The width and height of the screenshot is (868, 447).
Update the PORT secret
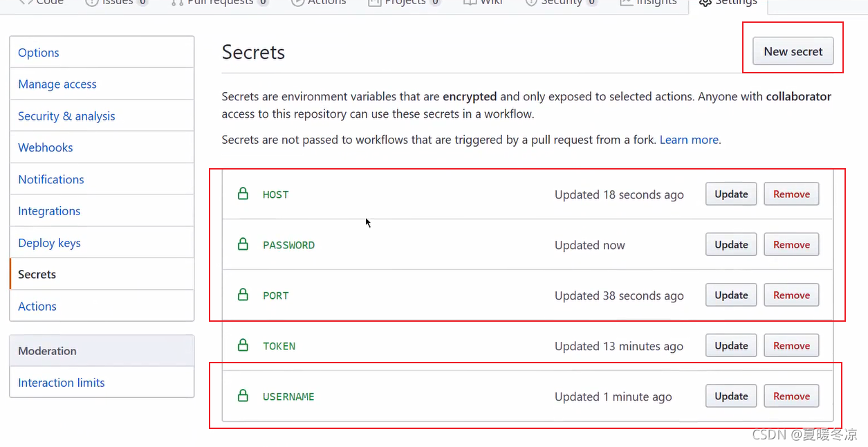731,295
